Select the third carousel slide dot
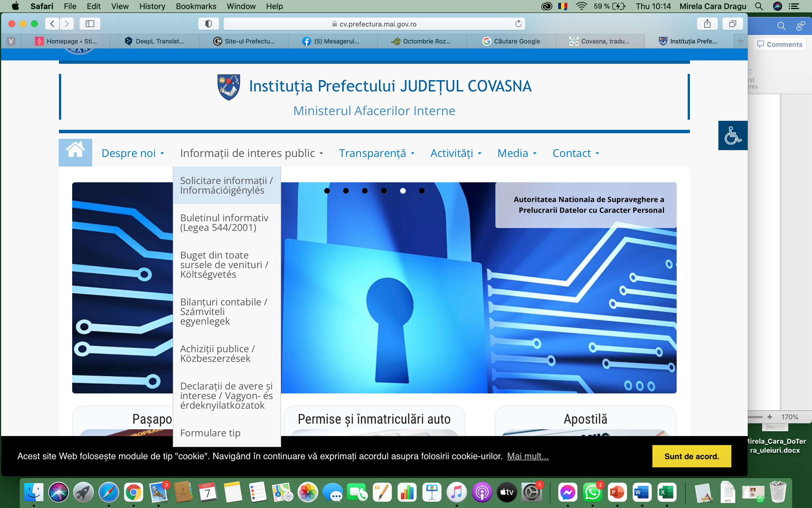This screenshot has width=812, height=508. (365, 191)
